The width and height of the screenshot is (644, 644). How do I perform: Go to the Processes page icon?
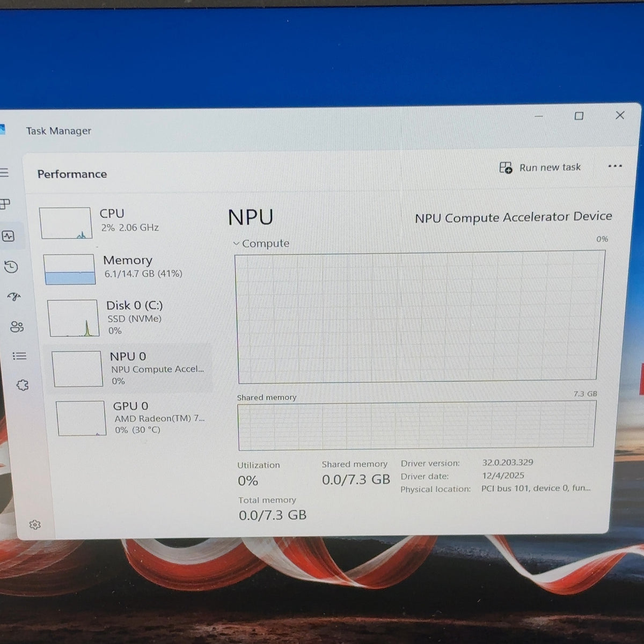pyautogui.click(x=5, y=204)
